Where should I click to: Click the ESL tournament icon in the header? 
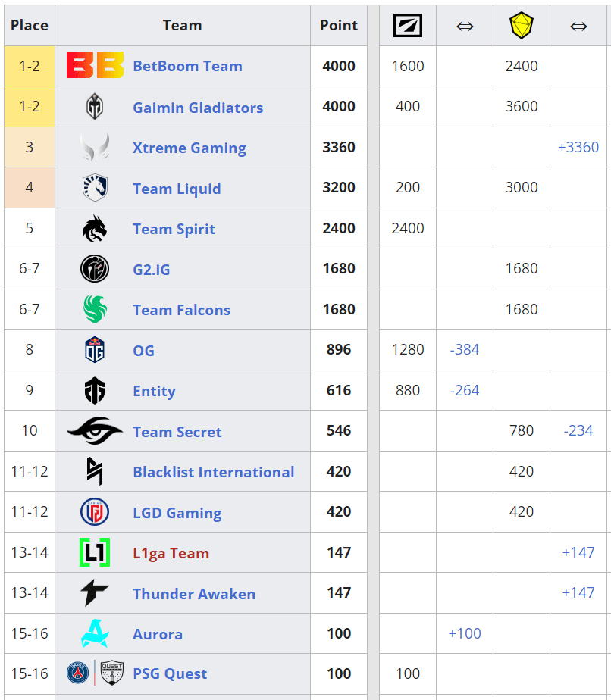[x=407, y=25]
